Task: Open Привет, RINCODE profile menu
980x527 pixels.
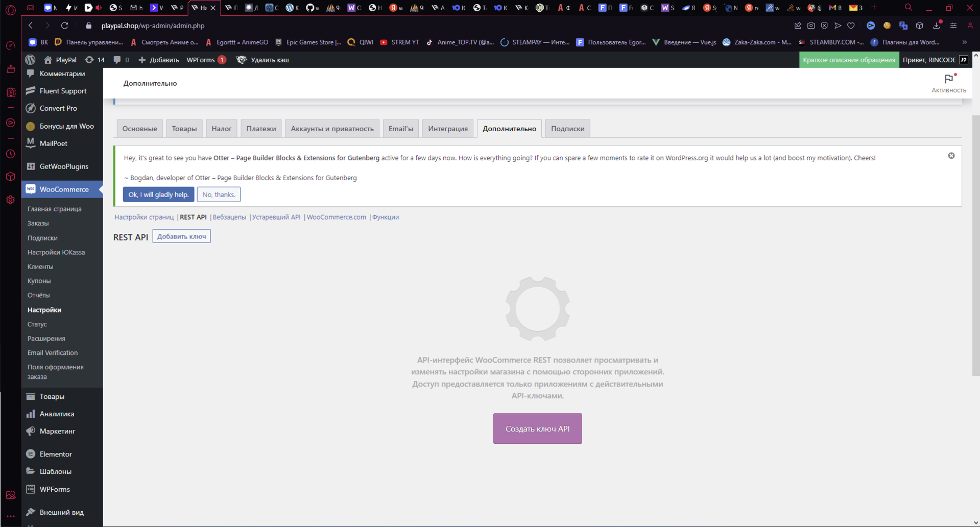Action: 935,60
